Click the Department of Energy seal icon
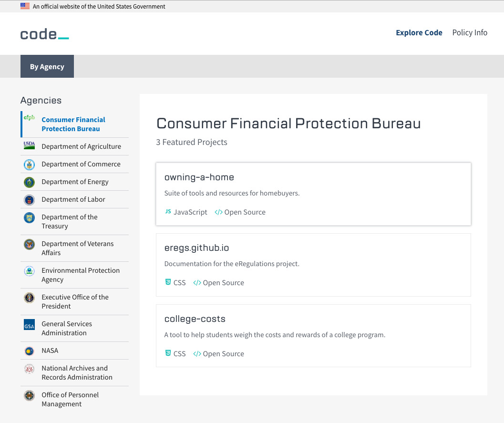The image size is (504, 423). [29, 182]
